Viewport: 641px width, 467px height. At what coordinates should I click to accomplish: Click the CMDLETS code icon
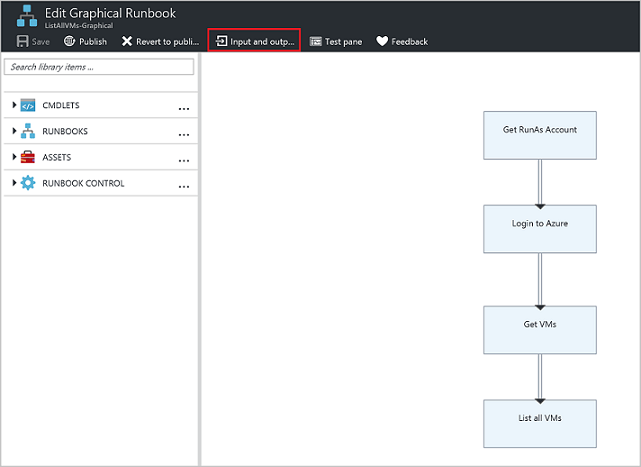pos(28,105)
